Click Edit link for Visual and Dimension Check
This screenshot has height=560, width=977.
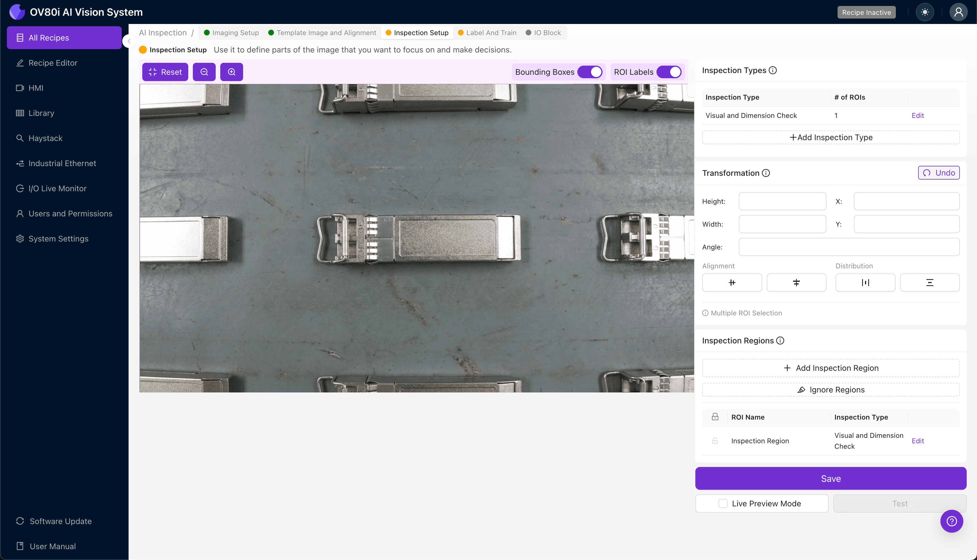pyautogui.click(x=917, y=115)
